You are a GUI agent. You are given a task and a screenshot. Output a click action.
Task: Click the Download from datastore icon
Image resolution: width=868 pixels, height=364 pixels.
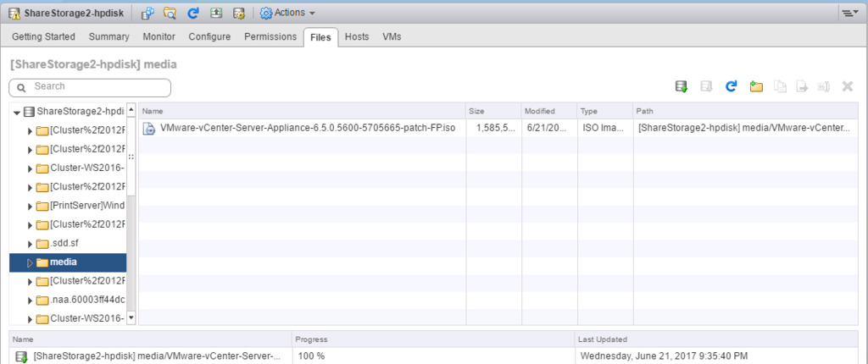[x=706, y=86]
